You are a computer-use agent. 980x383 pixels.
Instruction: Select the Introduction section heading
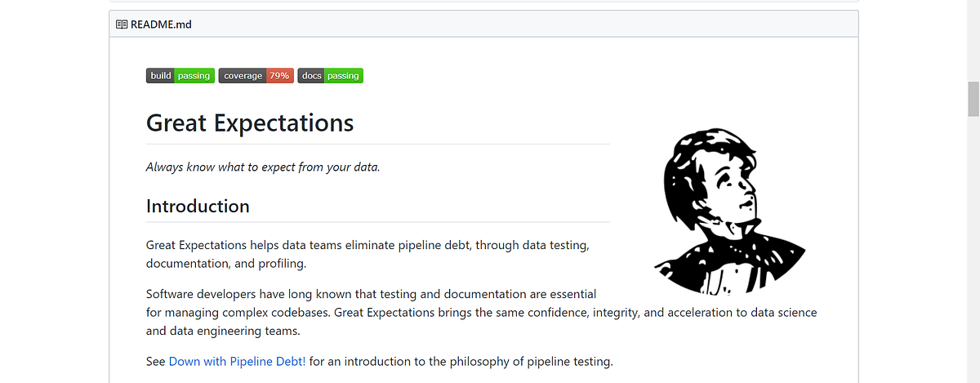[x=198, y=207]
